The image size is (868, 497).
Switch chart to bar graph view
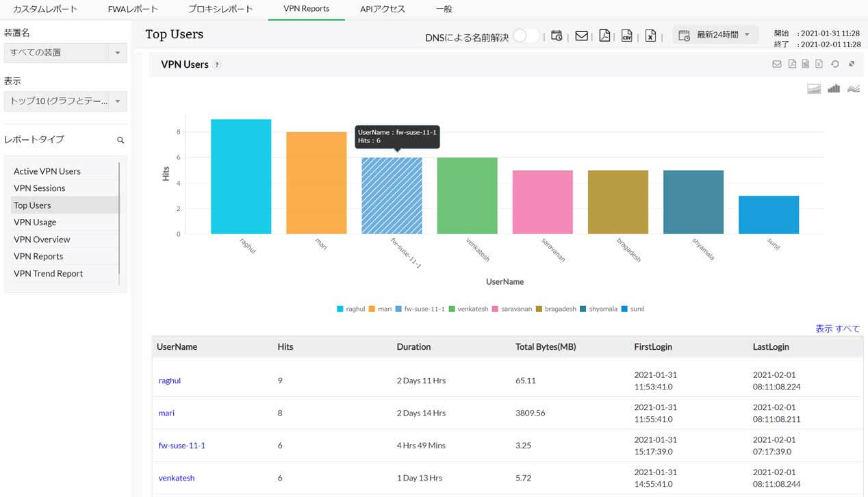(833, 89)
